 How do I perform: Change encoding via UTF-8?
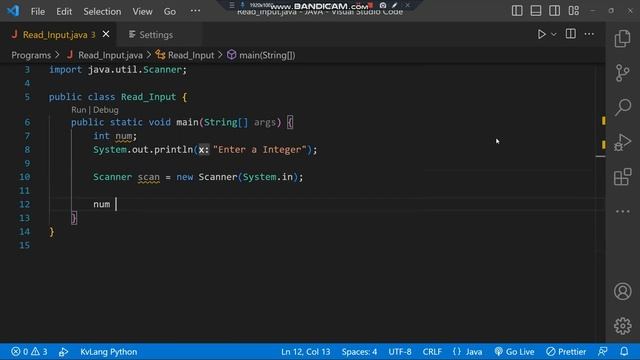tap(400, 351)
